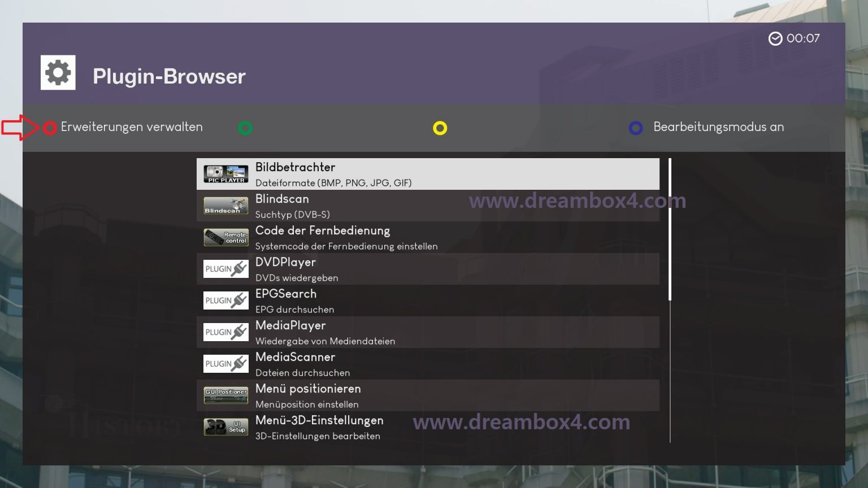Open Code der Fernbedienung entry
The width and height of the screenshot is (868, 488).
(x=428, y=237)
